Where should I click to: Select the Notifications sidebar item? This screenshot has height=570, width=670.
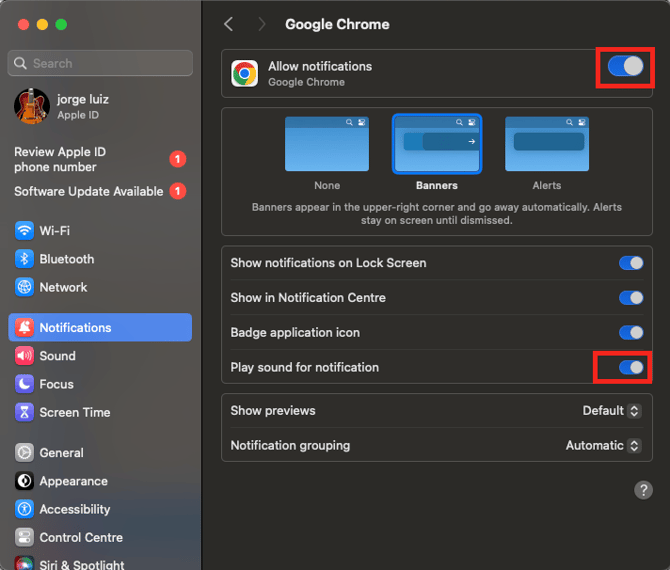pos(100,327)
